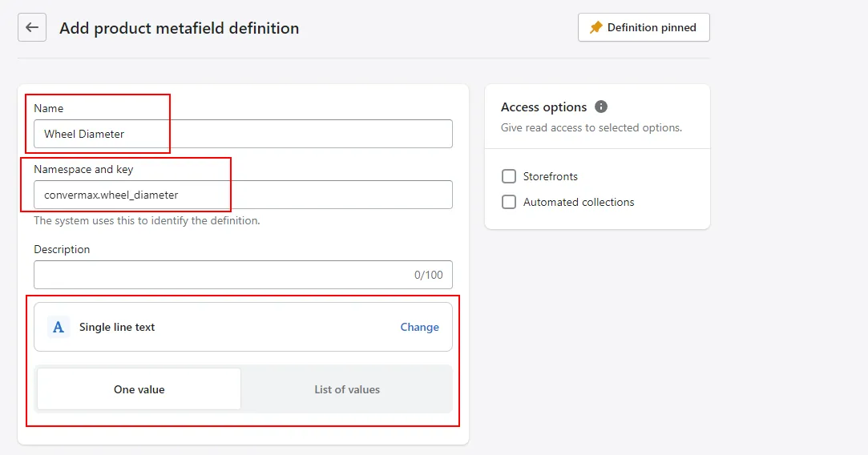Click the 0/100 character counter
The height and width of the screenshot is (455, 868).
pyautogui.click(x=429, y=275)
